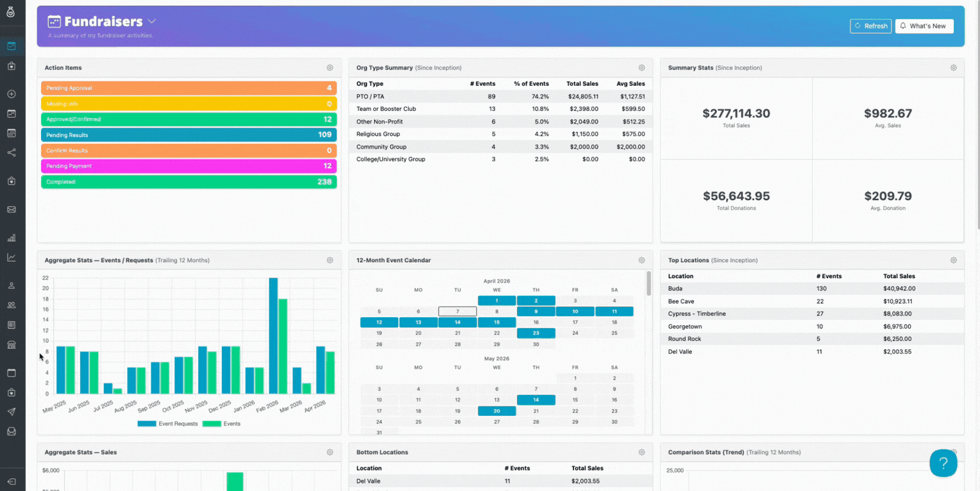The width and height of the screenshot is (980, 491).
Task: Select the Approved/Confirmed action item
Action: tap(189, 119)
